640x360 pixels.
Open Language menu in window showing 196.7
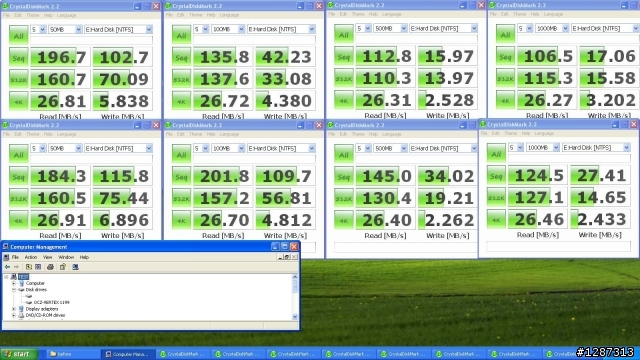(67, 15)
